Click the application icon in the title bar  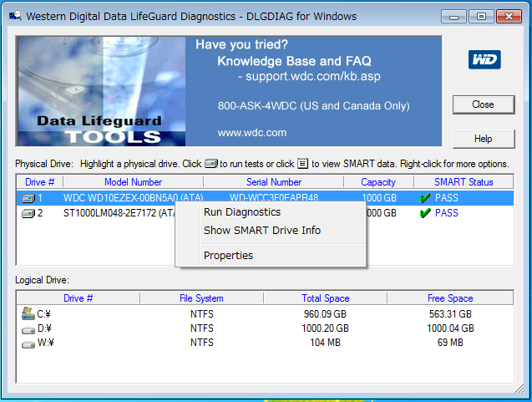pos(15,16)
